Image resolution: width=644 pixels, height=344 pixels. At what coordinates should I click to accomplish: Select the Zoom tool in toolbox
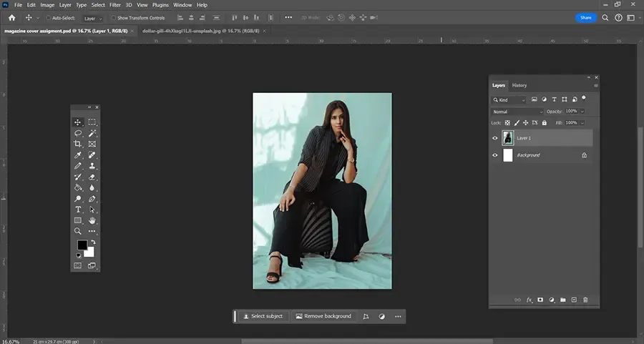(78, 232)
